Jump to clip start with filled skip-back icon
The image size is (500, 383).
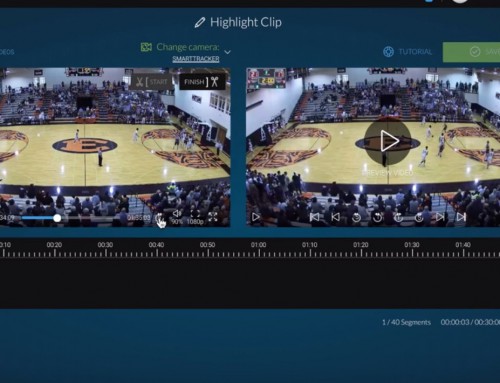pyautogui.click(x=314, y=217)
